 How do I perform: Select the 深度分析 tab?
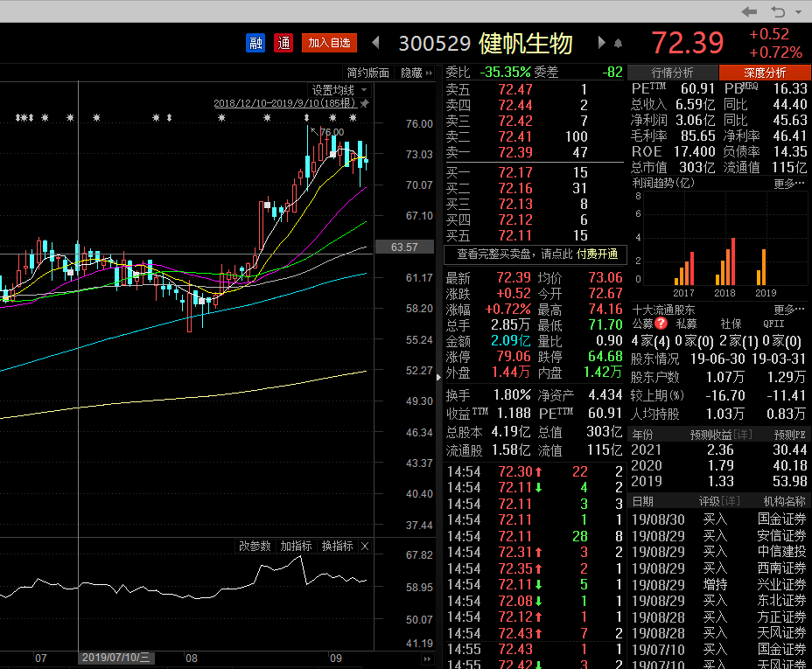click(765, 73)
